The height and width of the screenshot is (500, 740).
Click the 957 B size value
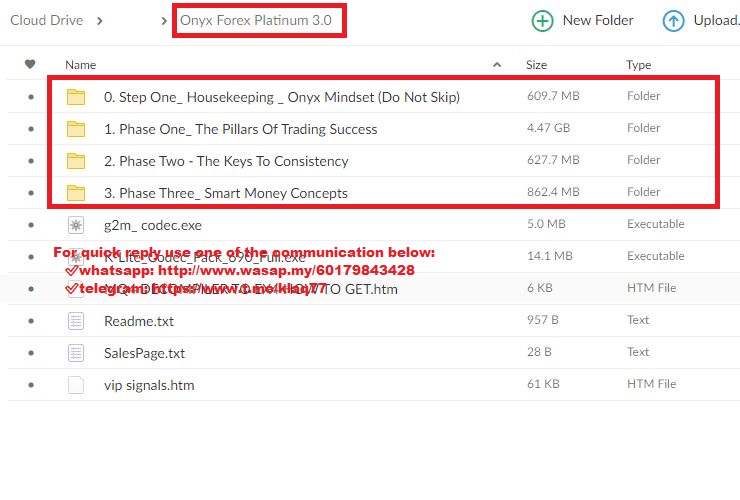coord(543,320)
